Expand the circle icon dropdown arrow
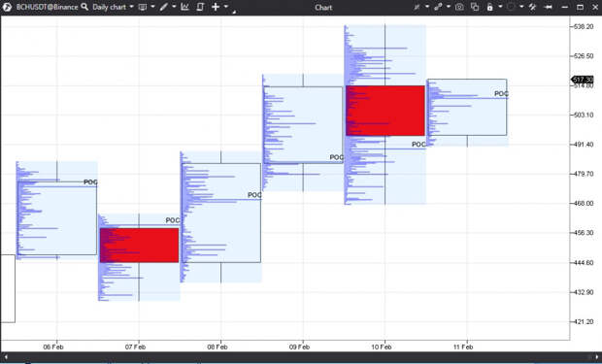This screenshot has width=602, height=364. [521, 7]
